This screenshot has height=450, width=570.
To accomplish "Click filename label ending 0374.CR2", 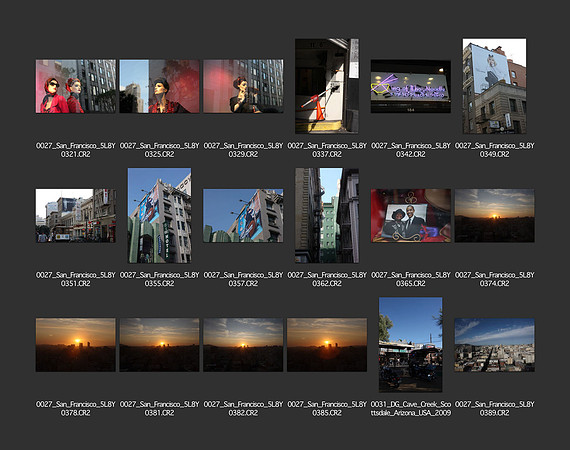I will coord(494,279).
